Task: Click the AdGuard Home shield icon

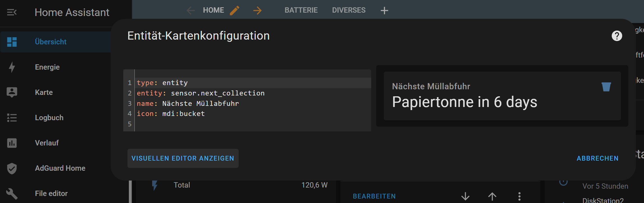Action: click(x=12, y=168)
